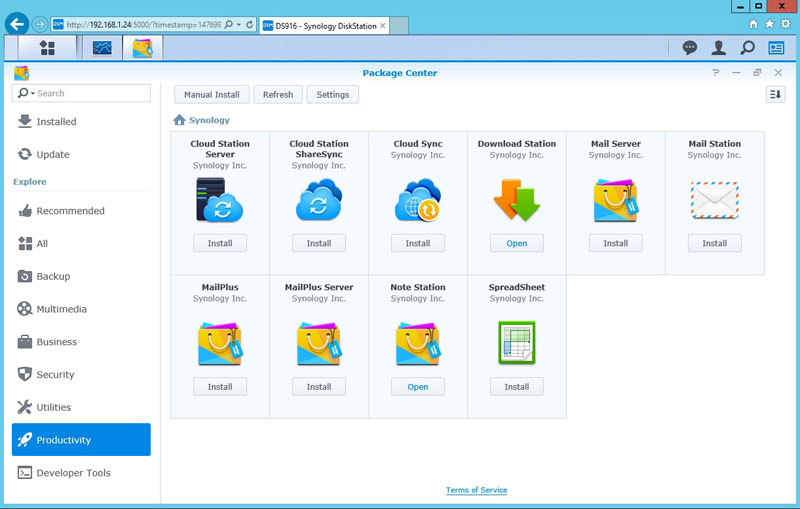Install Mail Server package
This screenshot has height=509, width=800.
(616, 243)
